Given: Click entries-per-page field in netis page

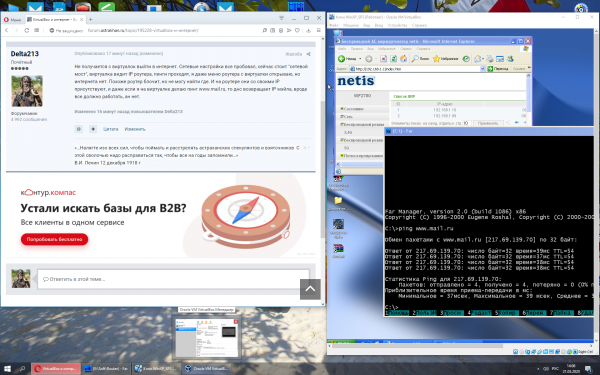Looking at the screenshot, I should 466,123.
